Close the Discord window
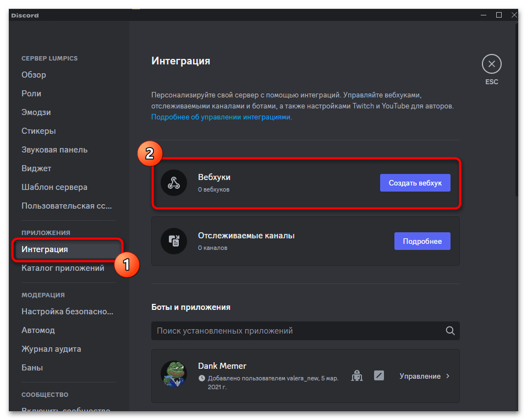The width and height of the screenshot is (527, 420). tap(514, 15)
